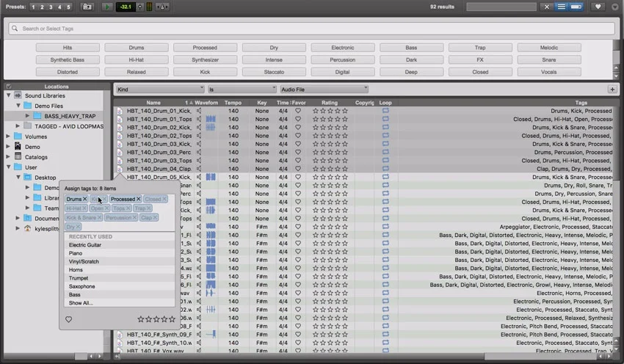Remove the Percussion tag via X

coord(134,218)
